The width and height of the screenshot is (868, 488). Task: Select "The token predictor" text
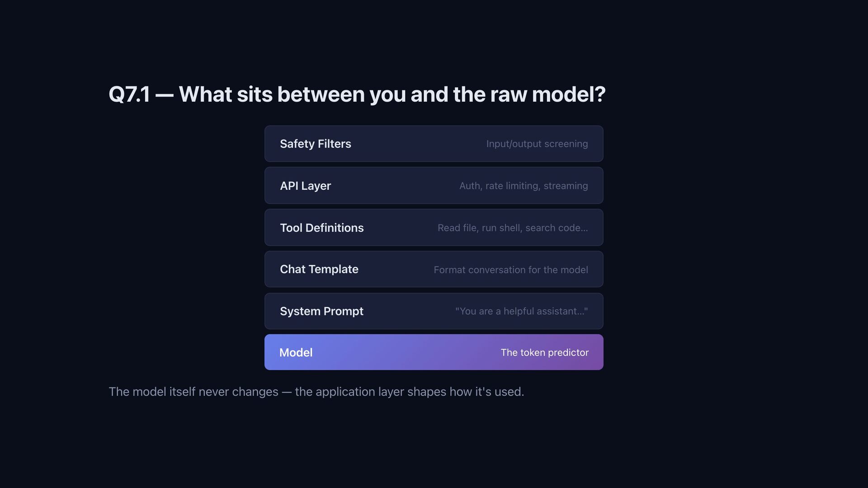(544, 352)
